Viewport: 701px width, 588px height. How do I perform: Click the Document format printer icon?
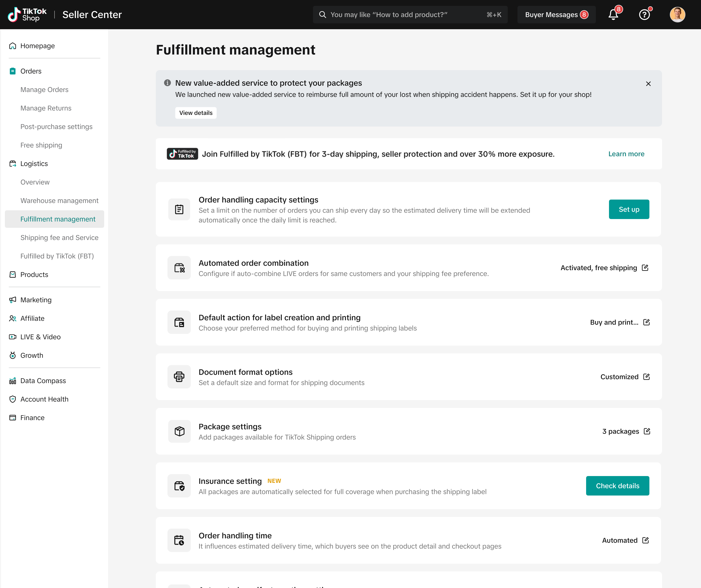(x=179, y=377)
